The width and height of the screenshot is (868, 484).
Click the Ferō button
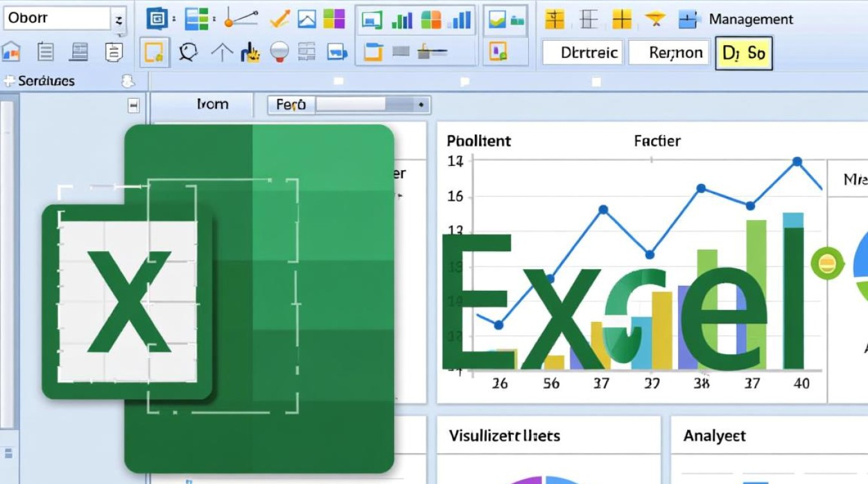(x=291, y=105)
